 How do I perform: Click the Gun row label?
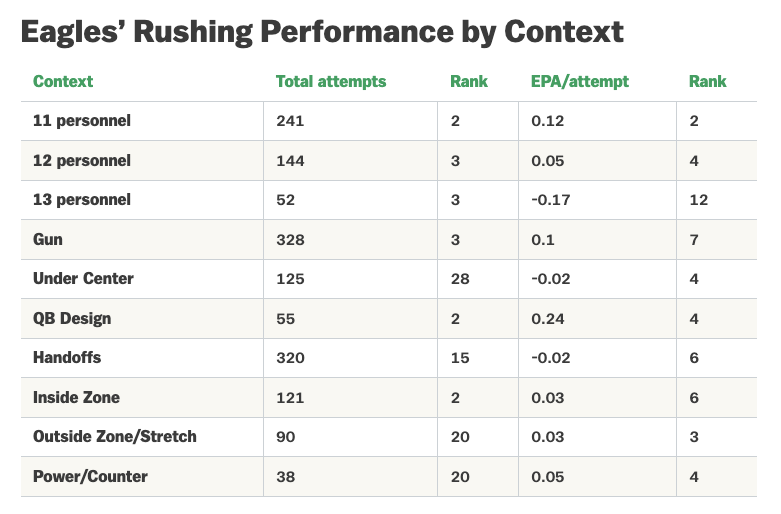(x=49, y=240)
